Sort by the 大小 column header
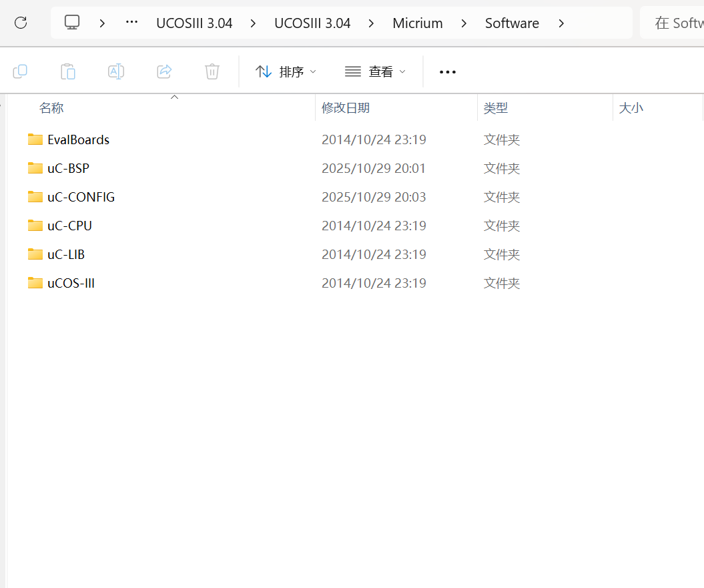The width and height of the screenshot is (704, 588). click(x=631, y=108)
